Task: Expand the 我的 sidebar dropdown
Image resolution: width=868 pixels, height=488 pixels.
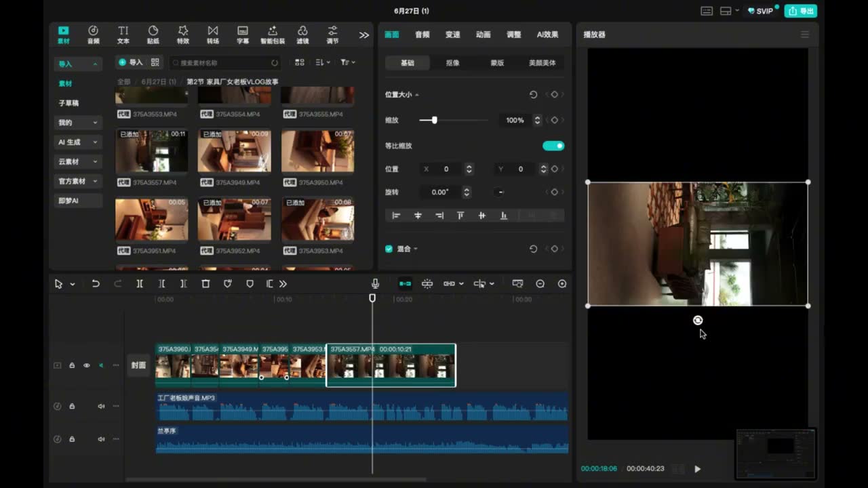Action: click(78, 123)
